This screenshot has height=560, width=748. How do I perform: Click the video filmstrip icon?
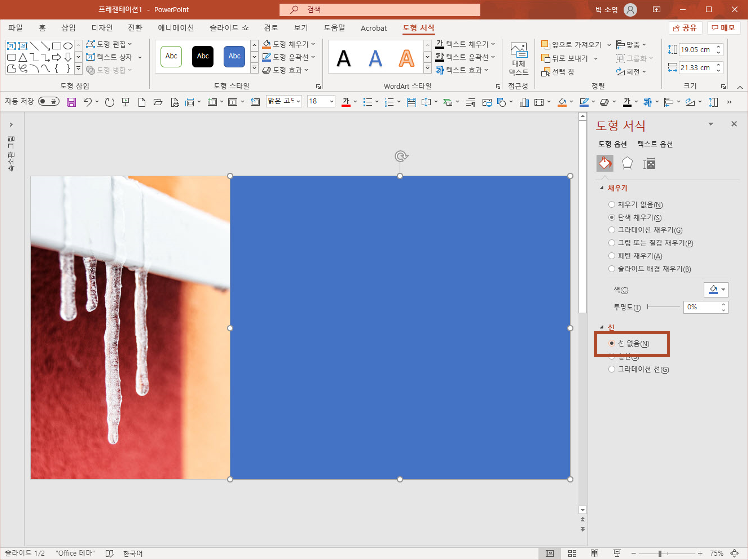[x=539, y=102]
